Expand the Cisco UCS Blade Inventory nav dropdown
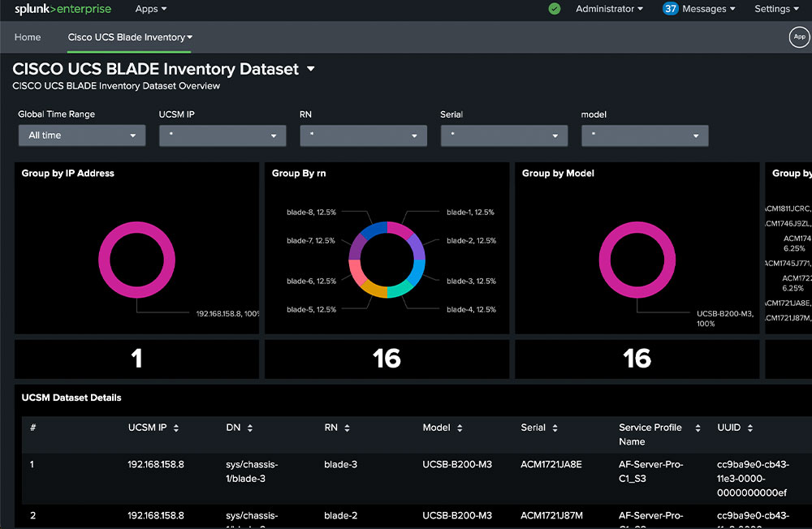Screen dimensions: 812x529 [x=130, y=37]
